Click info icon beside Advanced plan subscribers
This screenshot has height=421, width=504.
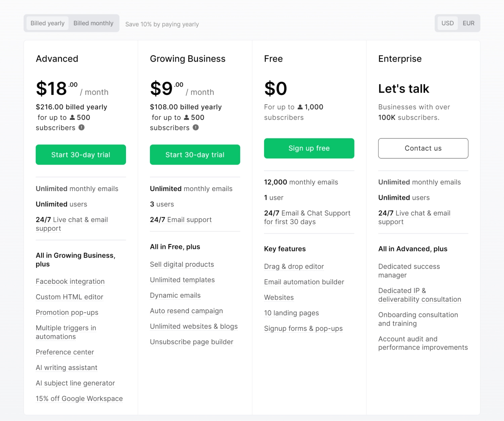[82, 127]
